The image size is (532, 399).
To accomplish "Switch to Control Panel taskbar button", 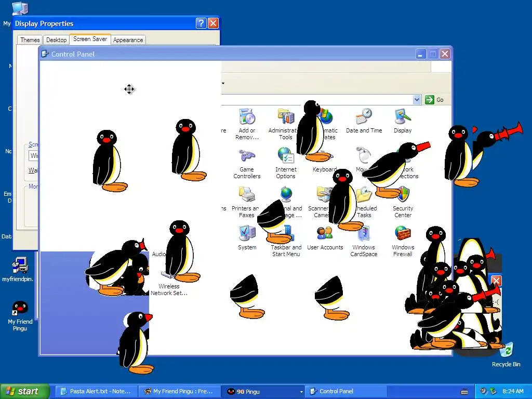I will coord(346,392).
